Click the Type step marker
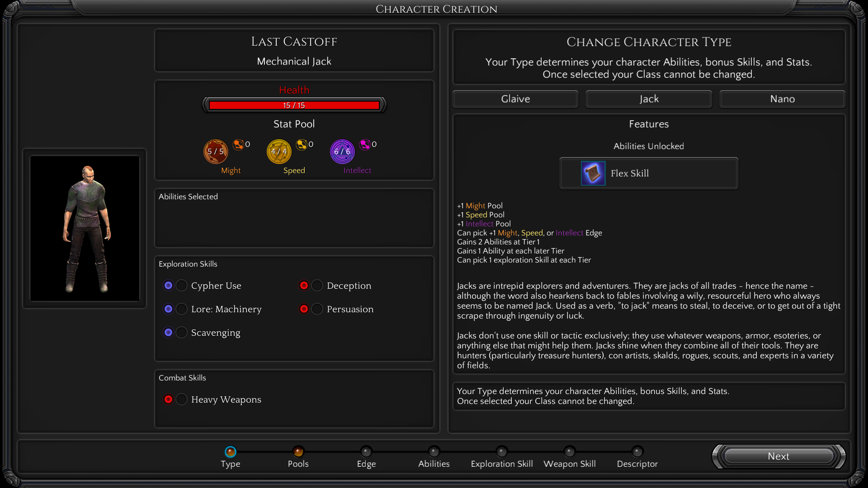Image resolution: width=868 pixels, height=488 pixels. tap(231, 451)
